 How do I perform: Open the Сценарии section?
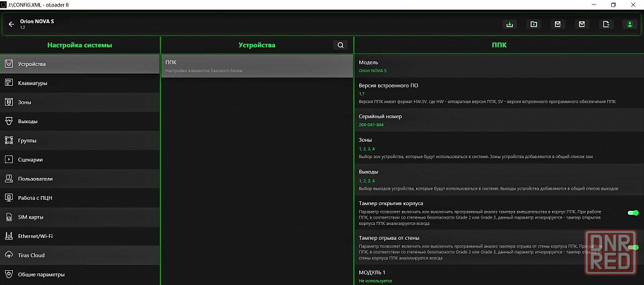(x=80, y=159)
